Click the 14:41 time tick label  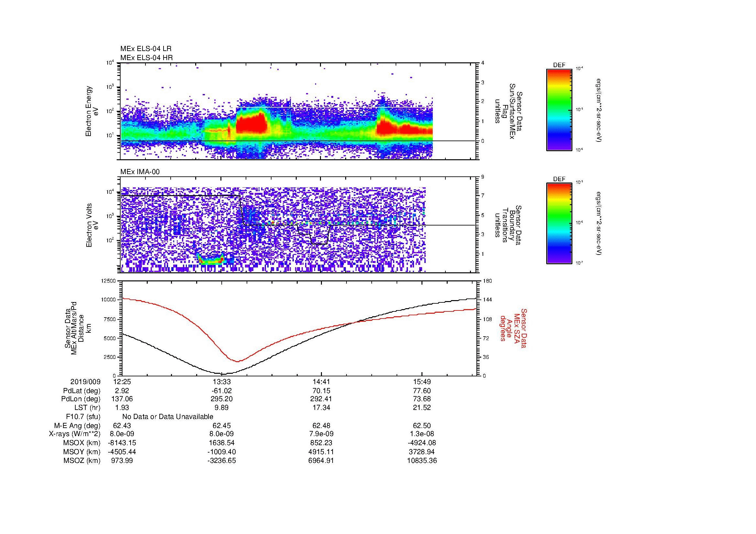(x=321, y=382)
